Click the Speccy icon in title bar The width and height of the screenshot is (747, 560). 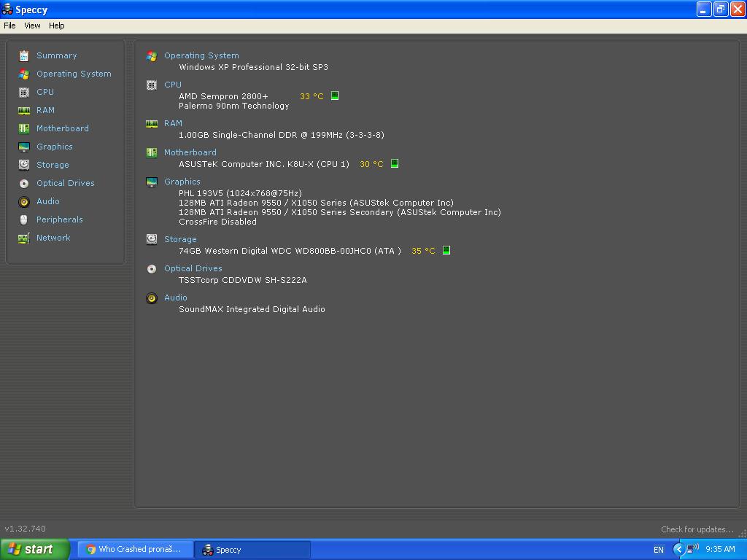pyautogui.click(x=7, y=9)
